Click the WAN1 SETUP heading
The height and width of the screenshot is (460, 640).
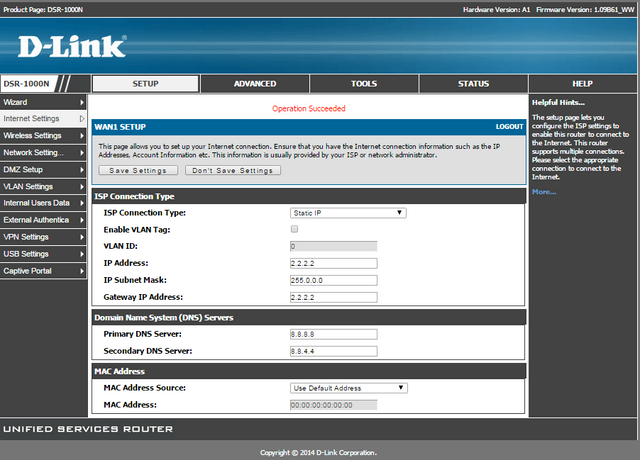tap(120, 127)
